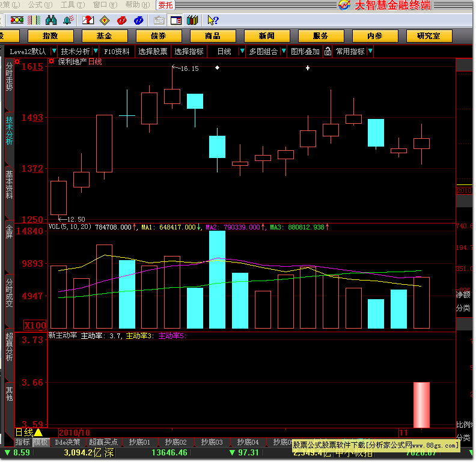The image size is (476, 462).
Task: Toggle the window layout panel icon
Action: (x=175, y=20)
